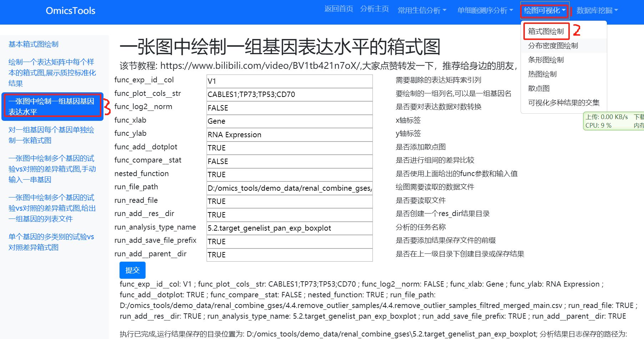Screen dimensions: 644x339
Task: Click description text 需要剔除的表达矩阵索引列
Action: [x=438, y=80]
